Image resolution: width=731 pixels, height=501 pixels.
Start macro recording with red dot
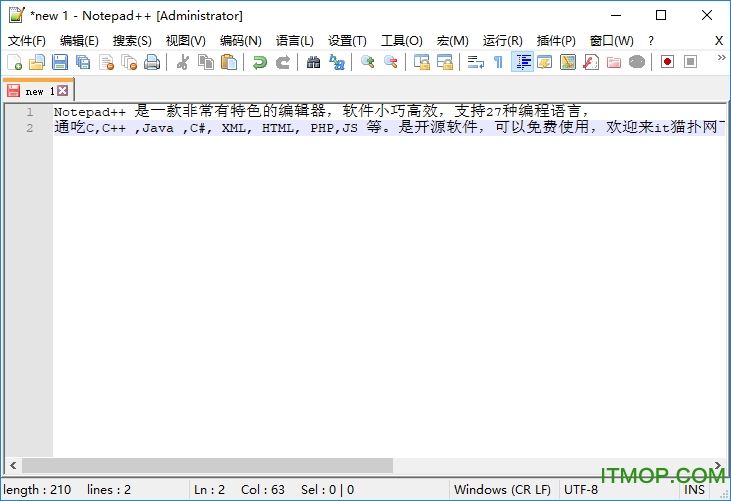point(667,62)
